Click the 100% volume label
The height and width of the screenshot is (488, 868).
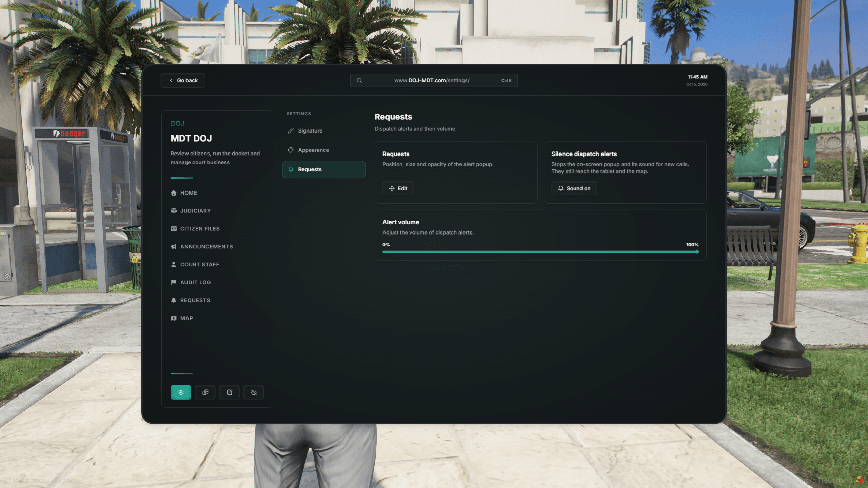coord(692,245)
